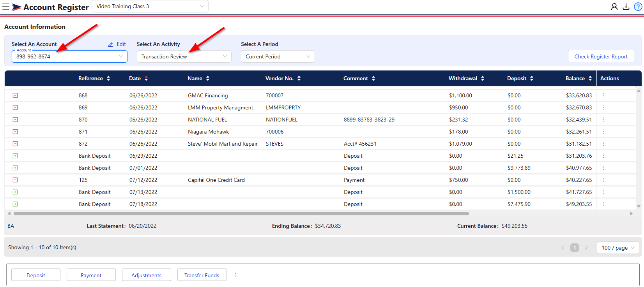Click the Adjustments button
The image size is (644, 287).
(x=147, y=275)
